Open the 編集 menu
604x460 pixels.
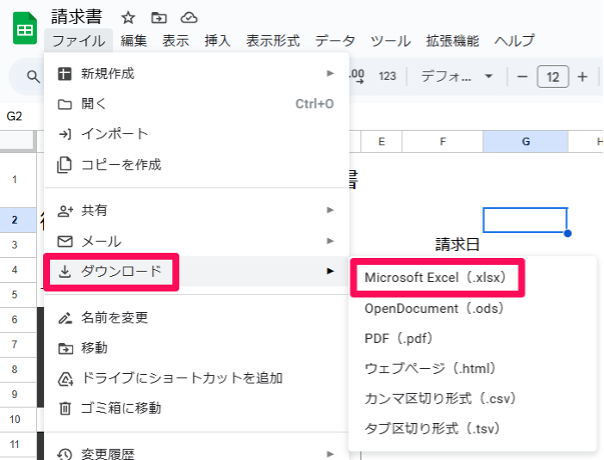click(x=134, y=40)
